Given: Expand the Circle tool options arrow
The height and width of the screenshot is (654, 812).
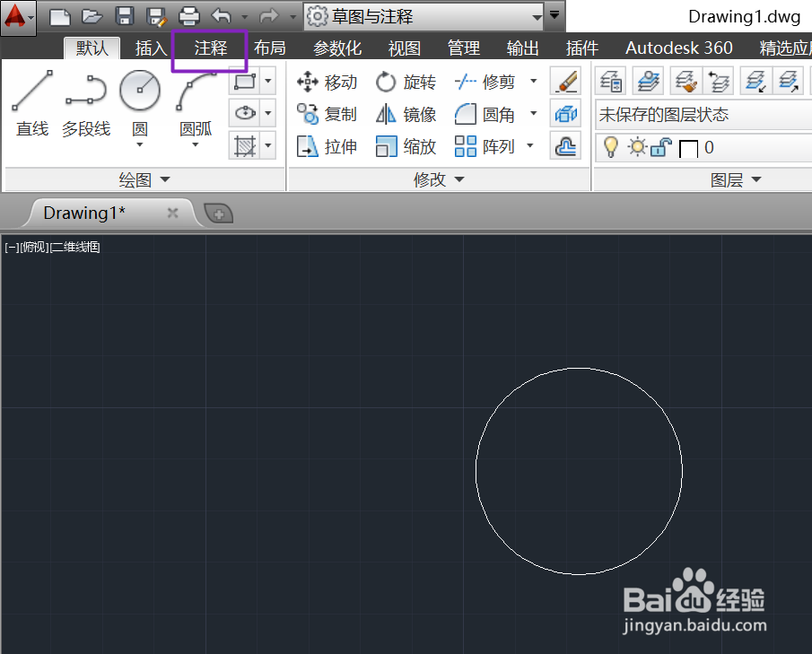Looking at the screenshot, I should coord(139,145).
